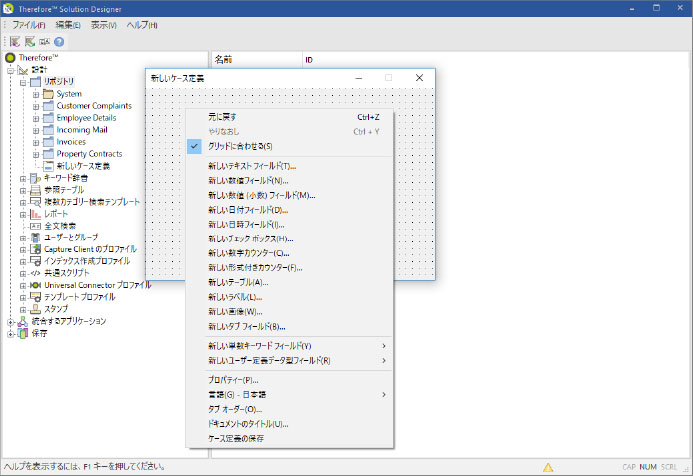The image size is (693, 476).
Task: Toggle グリッドに合わせる checked option
Action: (x=240, y=146)
